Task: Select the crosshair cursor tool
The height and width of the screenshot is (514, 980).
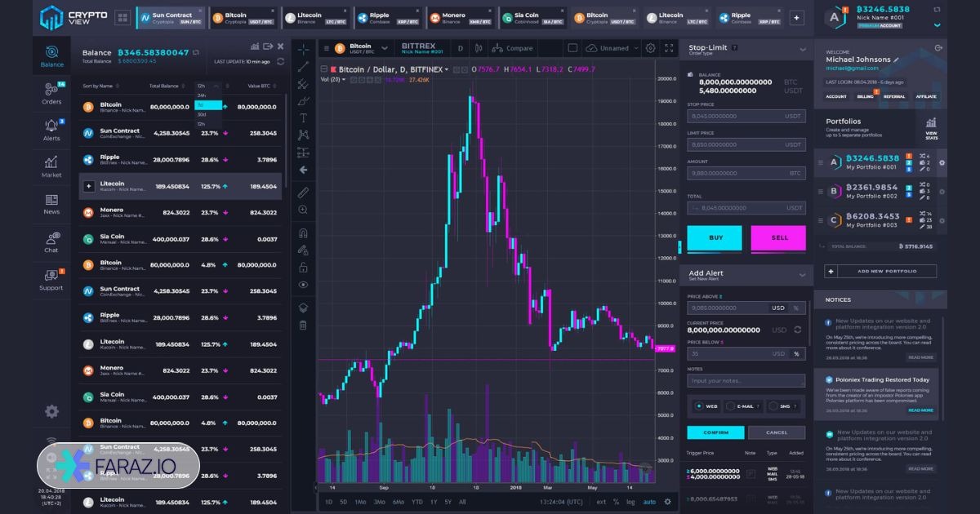Action: click(304, 48)
